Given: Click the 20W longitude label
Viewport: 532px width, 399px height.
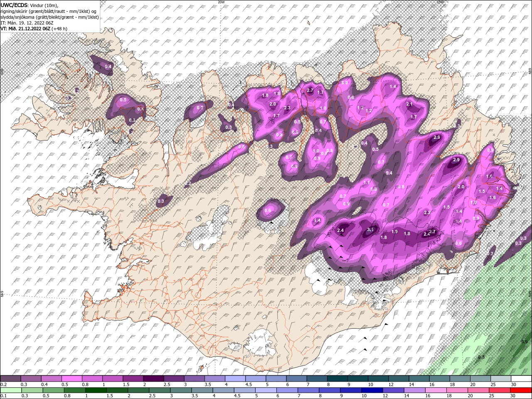Looking at the screenshot, I should 221,2.
